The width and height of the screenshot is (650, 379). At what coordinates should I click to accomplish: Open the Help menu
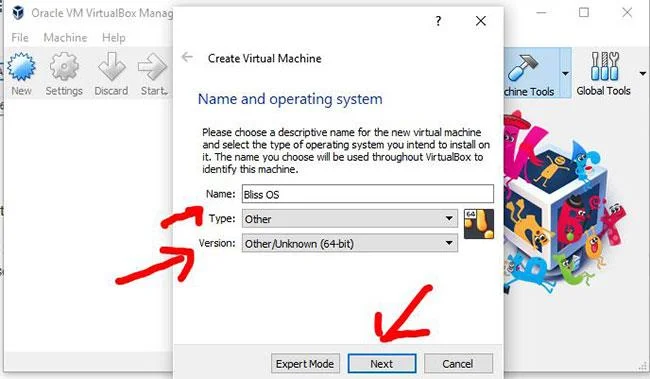click(x=114, y=38)
